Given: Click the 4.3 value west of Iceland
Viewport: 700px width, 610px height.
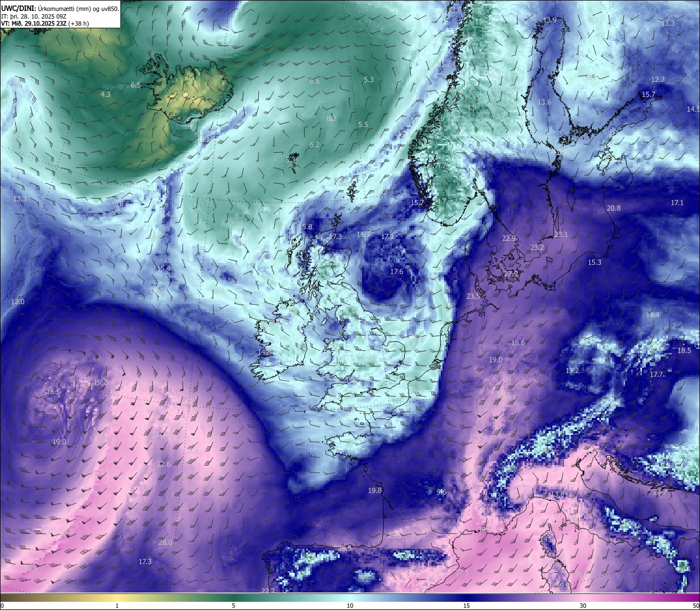Looking at the screenshot, I should tap(106, 94).
